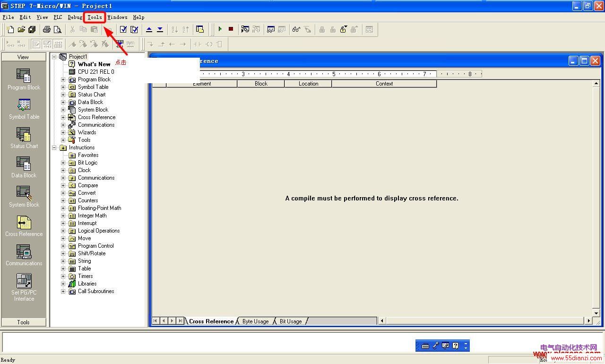
Task: Select the Cross Reference tab
Action: [x=211, y=321]
